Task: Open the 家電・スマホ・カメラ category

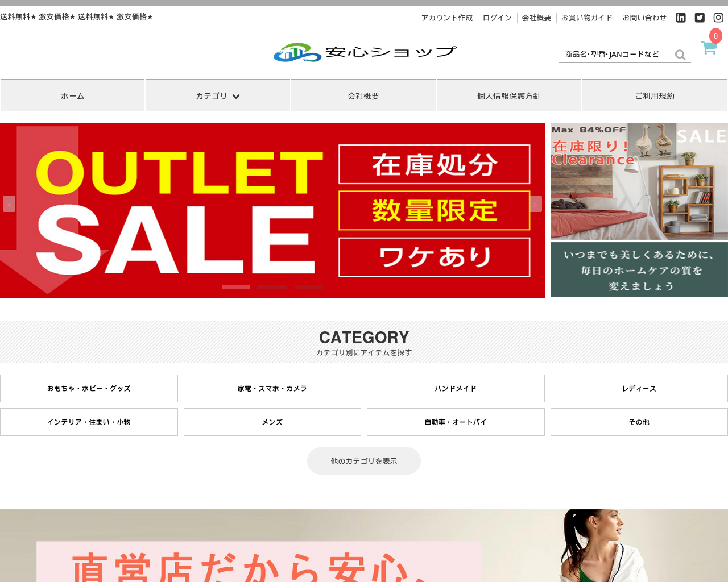Action: (x=272, y=389)
